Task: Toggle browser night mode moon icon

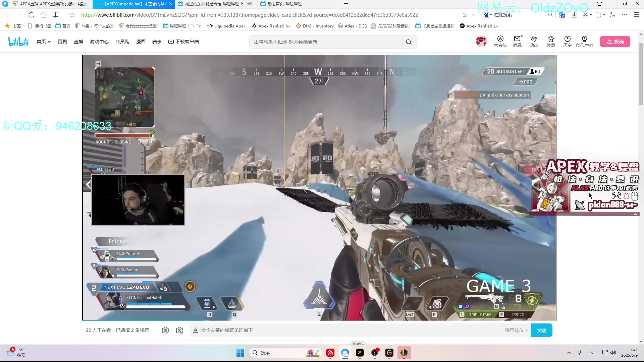Action: (x=612, y=15)
